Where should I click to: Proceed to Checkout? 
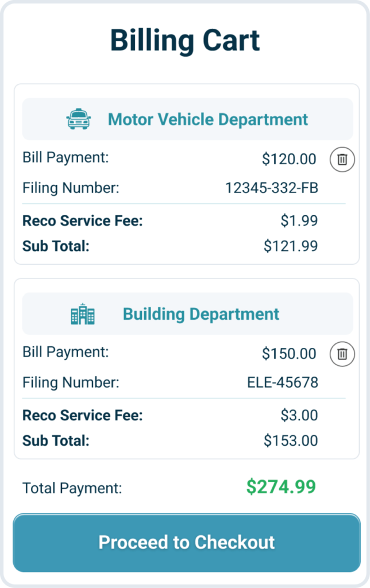point(187,543)
